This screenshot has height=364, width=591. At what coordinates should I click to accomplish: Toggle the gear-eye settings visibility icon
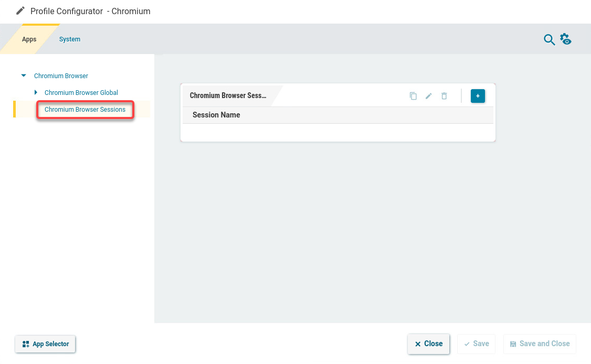tap(565, 39)
